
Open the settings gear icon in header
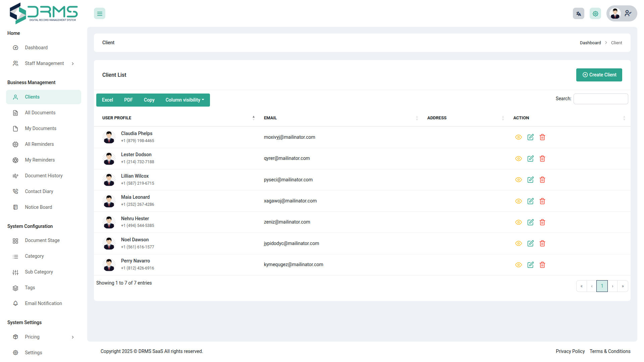(595, 14)
